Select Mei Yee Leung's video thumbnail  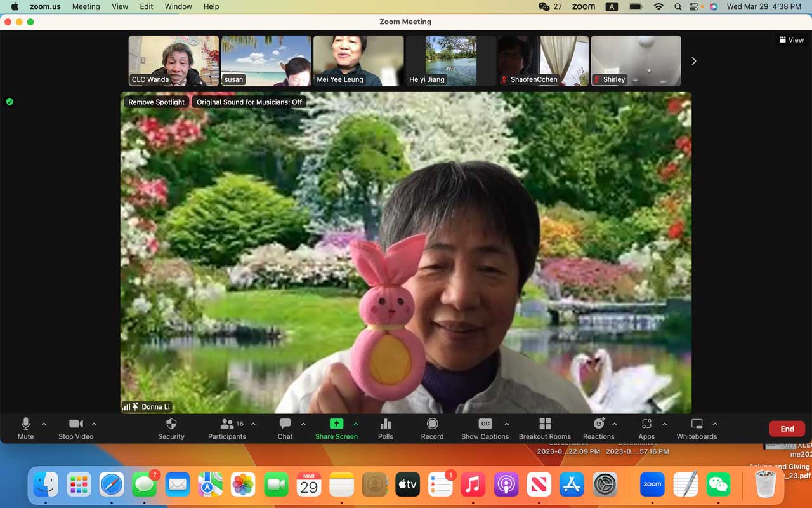[x=358, y=60]
